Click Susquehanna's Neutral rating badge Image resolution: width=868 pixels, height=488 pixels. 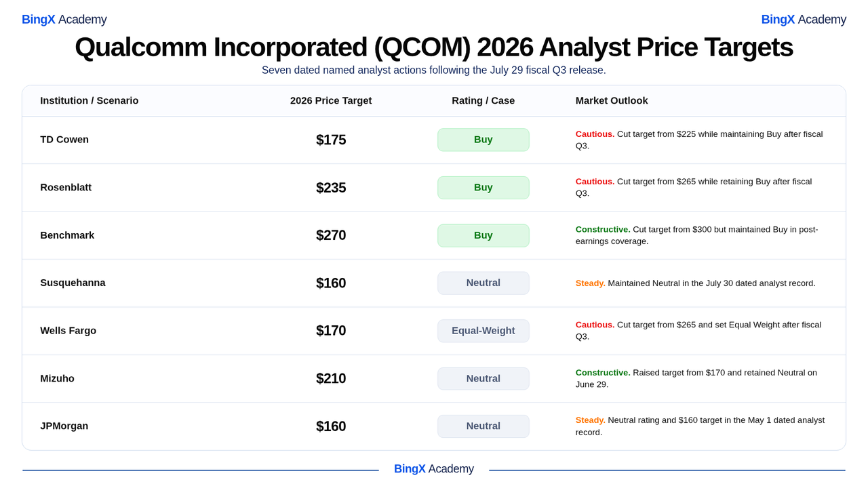[484, 283]
